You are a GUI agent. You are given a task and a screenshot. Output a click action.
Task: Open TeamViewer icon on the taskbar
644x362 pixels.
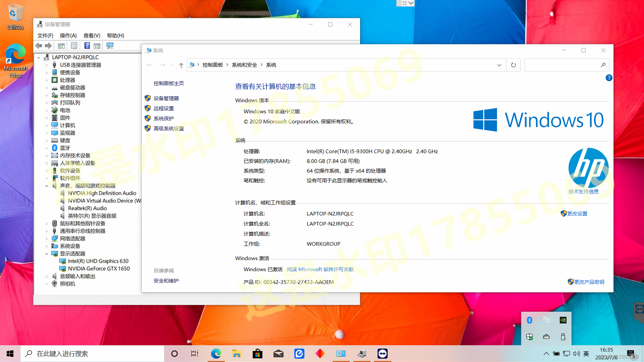point(382,354)
